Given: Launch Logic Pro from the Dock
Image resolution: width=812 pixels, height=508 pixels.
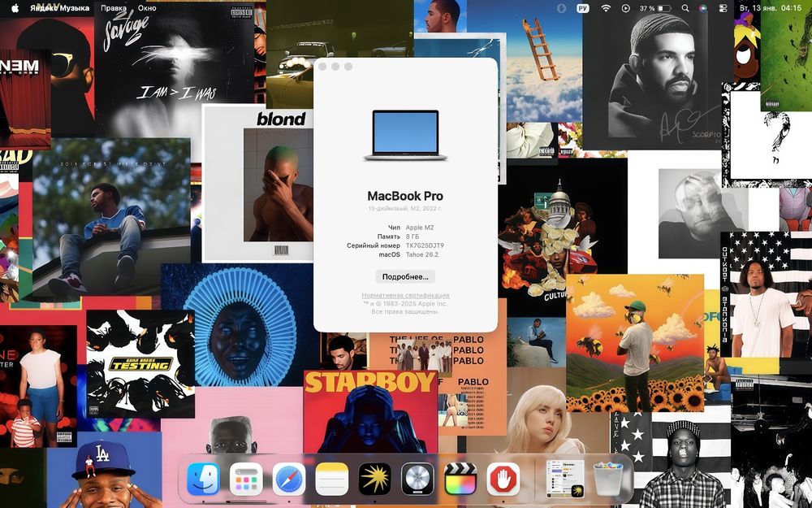Looking at the screenshot, I should pyautogui.click(x=417, y=479).
